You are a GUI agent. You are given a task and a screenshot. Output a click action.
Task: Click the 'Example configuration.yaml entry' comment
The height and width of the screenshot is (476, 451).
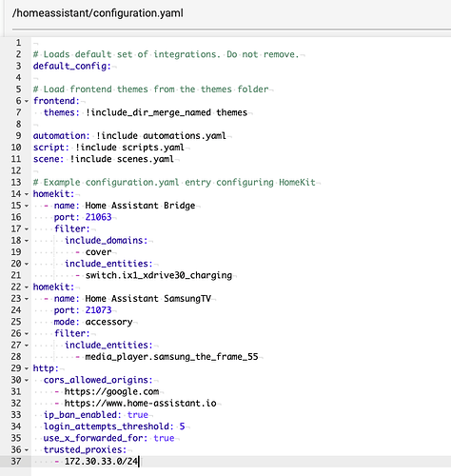point(174,183)
